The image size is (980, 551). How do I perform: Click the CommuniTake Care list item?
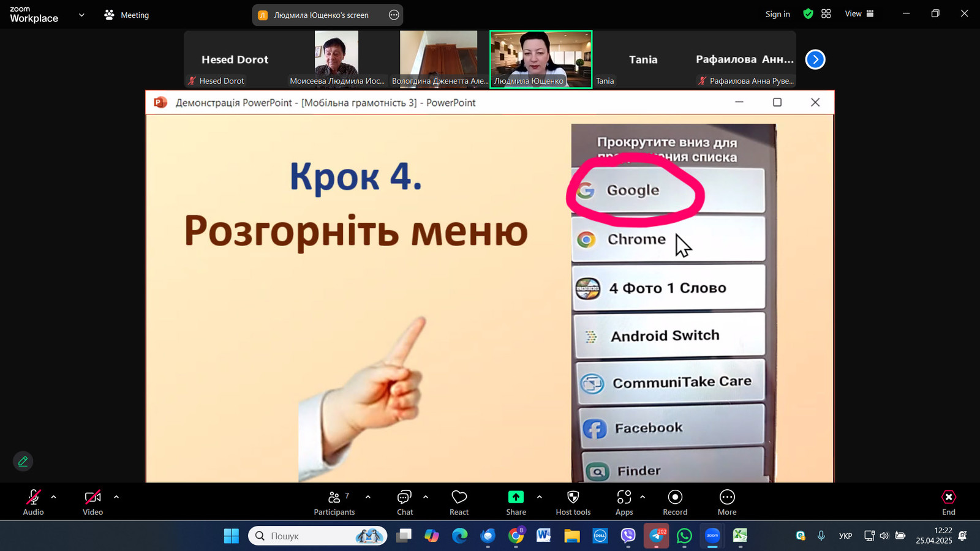671,382
